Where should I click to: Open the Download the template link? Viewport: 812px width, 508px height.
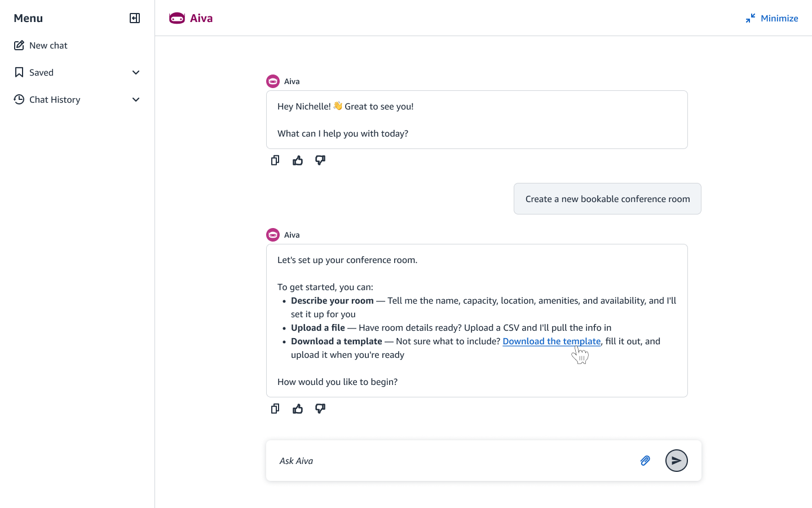(551, 341)
